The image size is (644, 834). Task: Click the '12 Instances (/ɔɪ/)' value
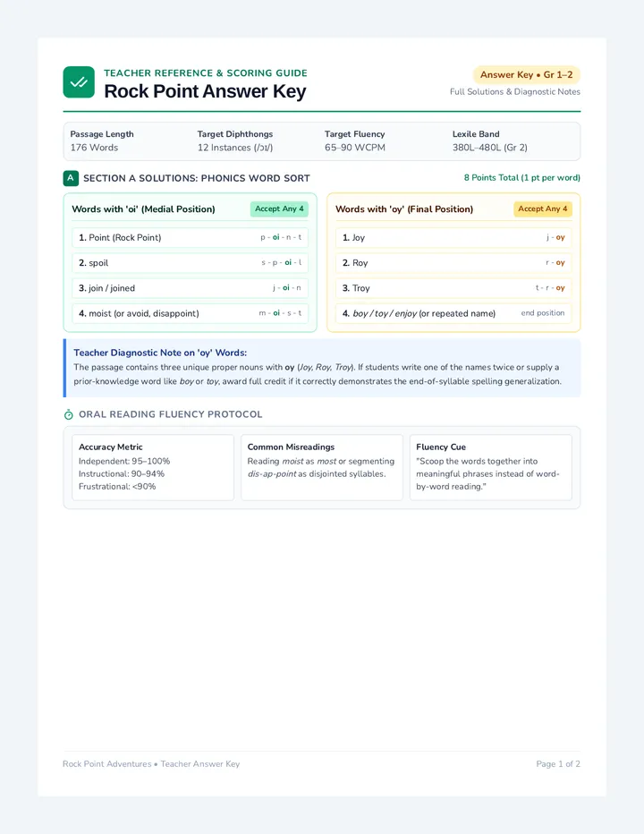(x=235, y=148)
